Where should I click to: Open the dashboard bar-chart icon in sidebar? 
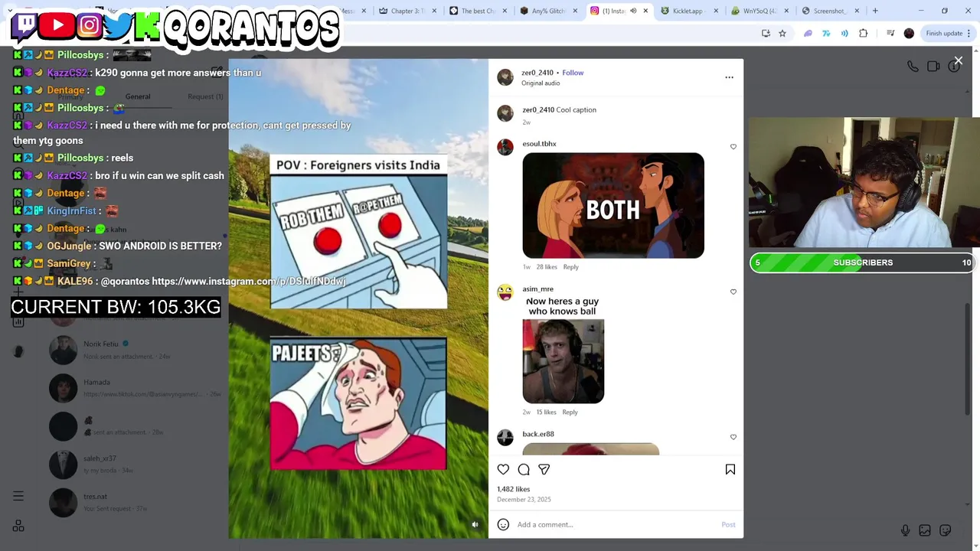click(18, 321)
